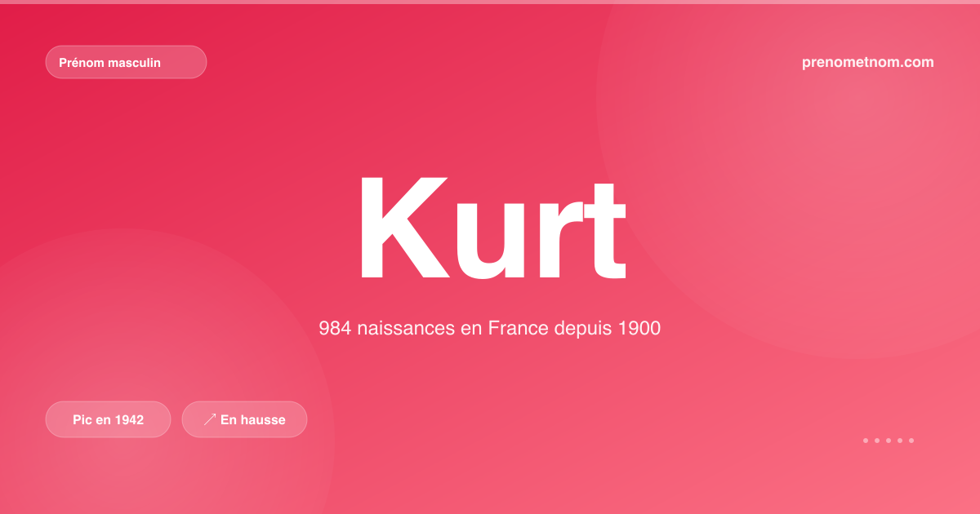Click the "En hausse" trend pill

pyautogui.click(x=244, y=419)
